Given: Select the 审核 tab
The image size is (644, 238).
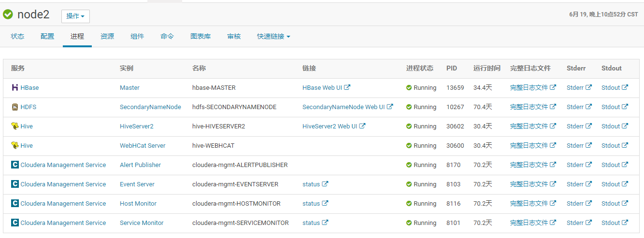Looking at the screenshot, I should tap(234, 36).
